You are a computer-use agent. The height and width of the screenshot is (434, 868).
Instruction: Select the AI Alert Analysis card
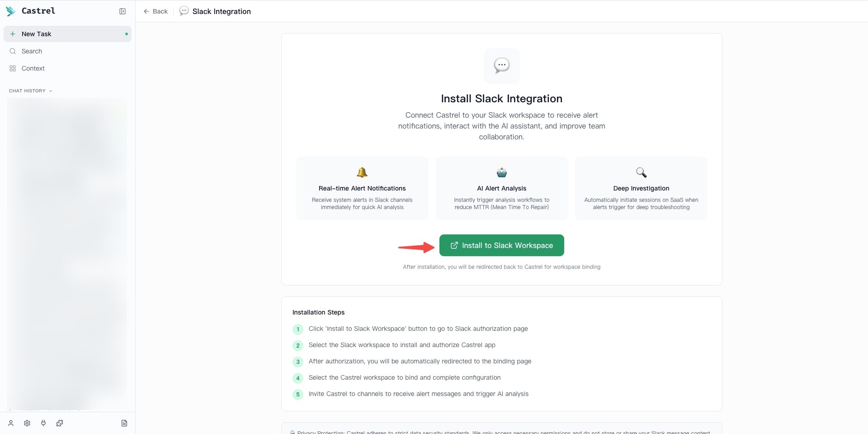501,188
